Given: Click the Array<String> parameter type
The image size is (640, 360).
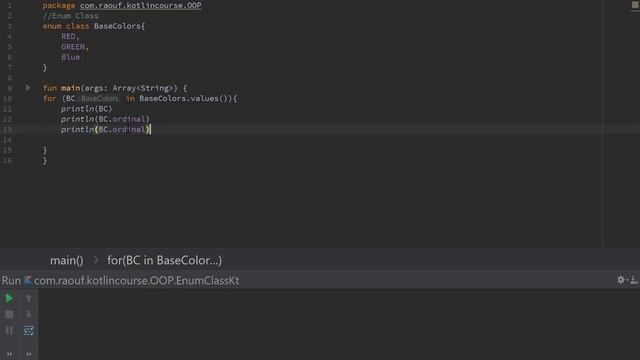Looking at the screenshot, I should pyautogui.click(x=143, y=88).
